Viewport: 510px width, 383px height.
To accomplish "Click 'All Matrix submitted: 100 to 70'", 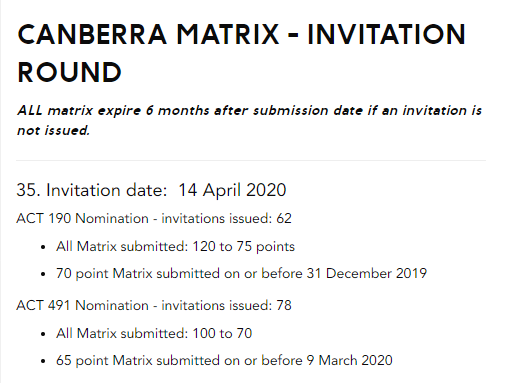I will point(154,333).
